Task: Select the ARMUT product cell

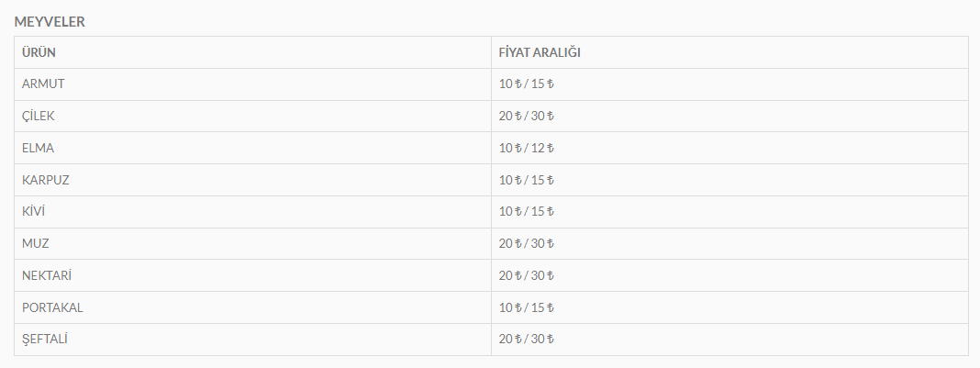Action: coord(43,84)
